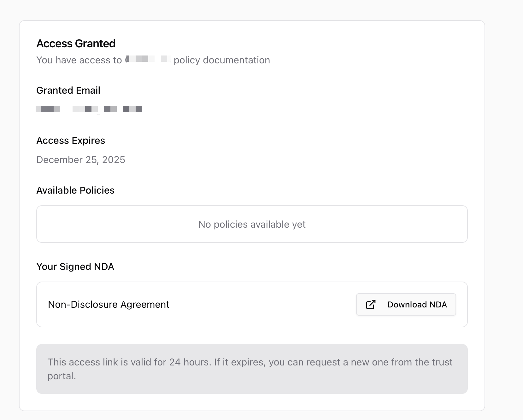Viewport: 523px width, 420px height.
Task: Click the external link icon on Download NDA
Action: [x=371, y=305]
